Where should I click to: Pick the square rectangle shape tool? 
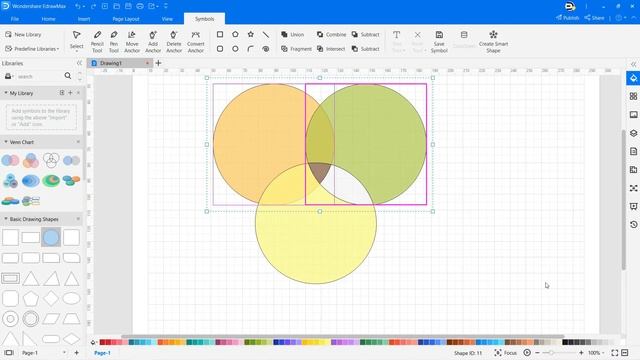pyautogui.click(x=220, y=35)
